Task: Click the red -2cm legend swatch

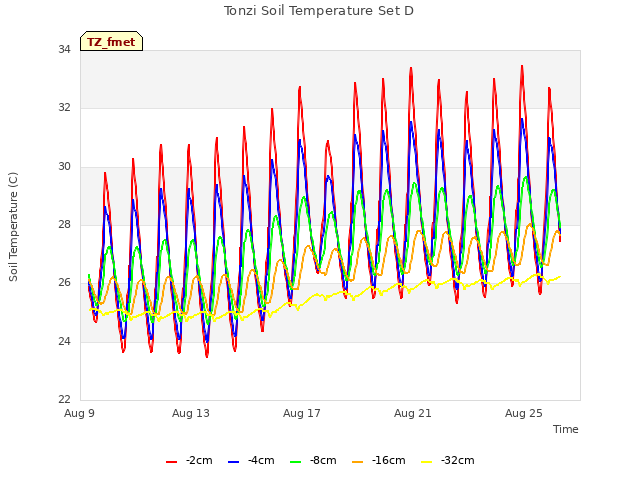Action: coord(171,462)
